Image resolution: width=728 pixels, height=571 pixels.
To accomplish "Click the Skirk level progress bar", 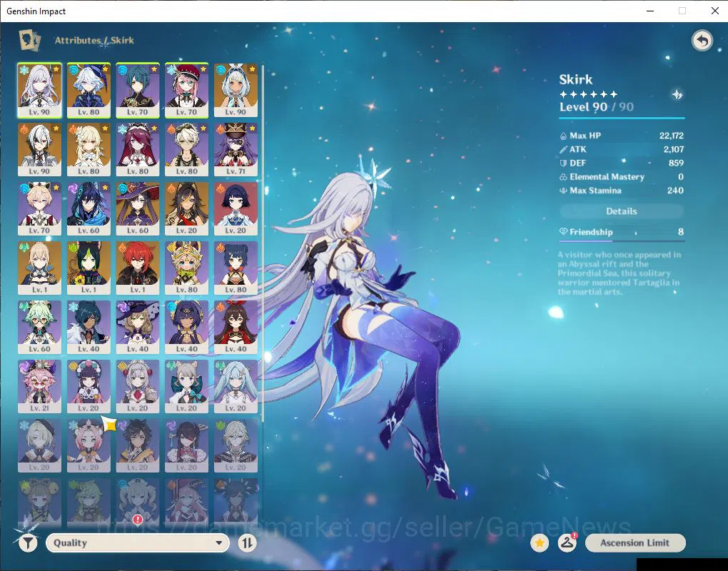I will [622, 118].
